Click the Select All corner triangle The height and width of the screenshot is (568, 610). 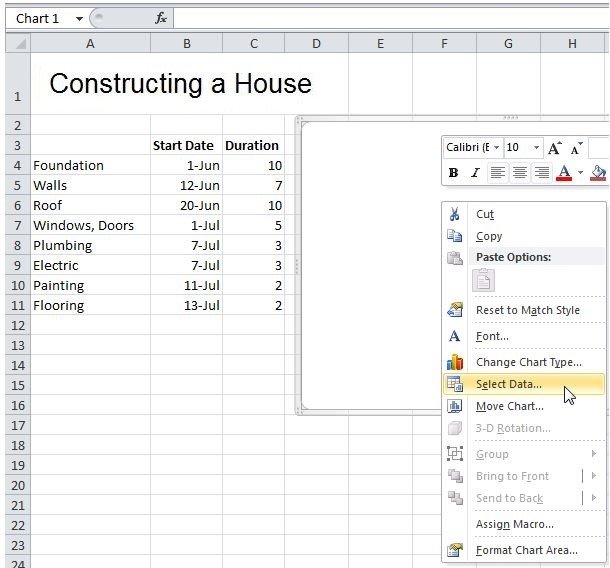(x=18, y=43)
